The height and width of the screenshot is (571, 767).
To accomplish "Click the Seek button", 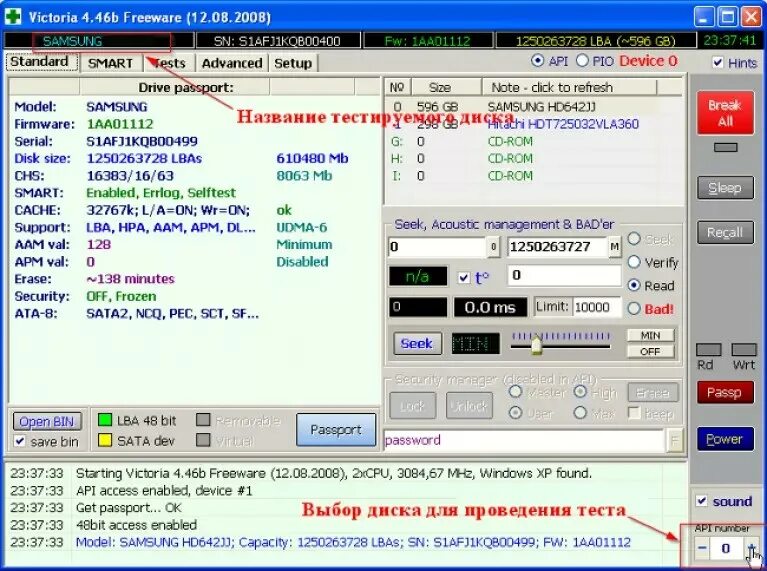I will click(417, 343).
